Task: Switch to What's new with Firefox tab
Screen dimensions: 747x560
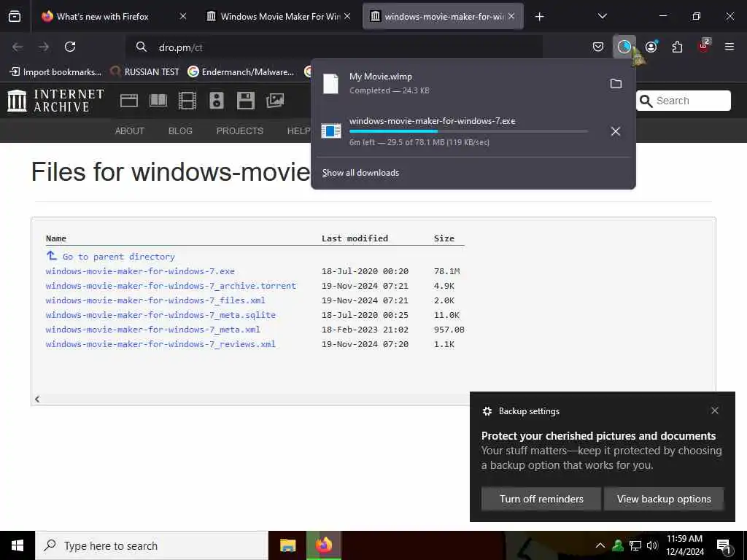Action: pos(102,17)
